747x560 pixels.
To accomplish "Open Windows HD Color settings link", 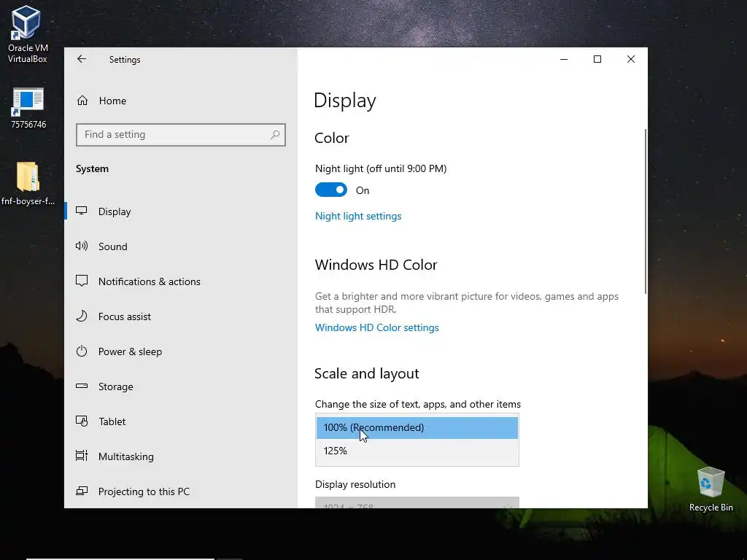I will 377,327.
